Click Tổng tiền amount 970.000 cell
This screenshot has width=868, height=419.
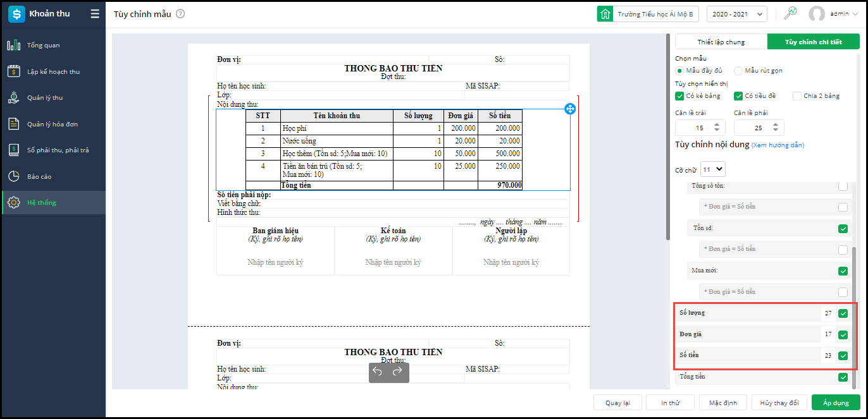click(500, 185)
